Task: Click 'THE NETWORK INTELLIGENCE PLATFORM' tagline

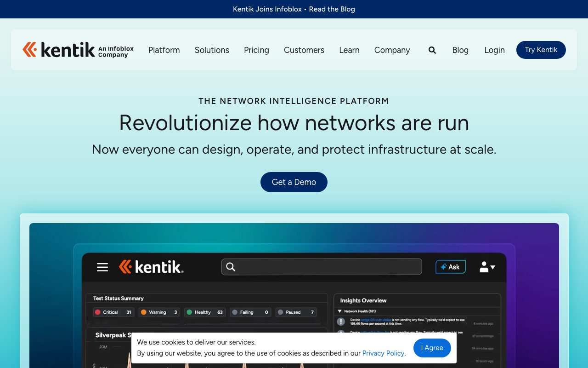Action: 294,101
